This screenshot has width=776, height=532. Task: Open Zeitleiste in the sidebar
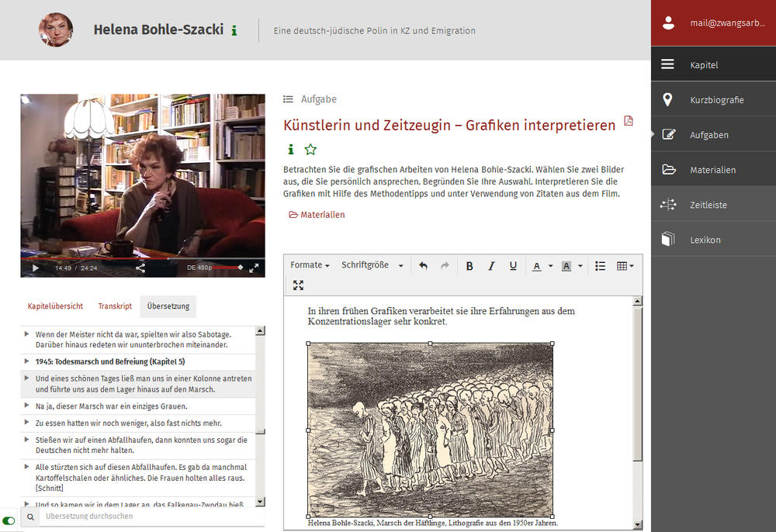coord(713,205)
